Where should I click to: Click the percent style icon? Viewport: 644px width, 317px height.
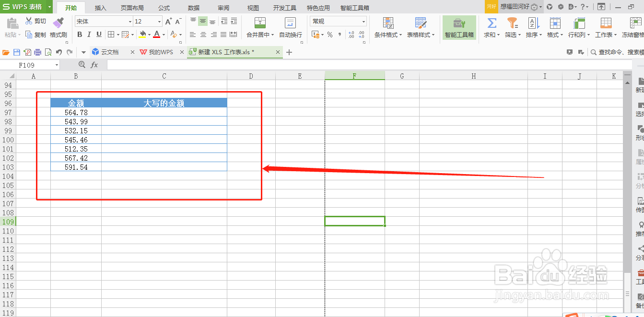coord(330,35)
